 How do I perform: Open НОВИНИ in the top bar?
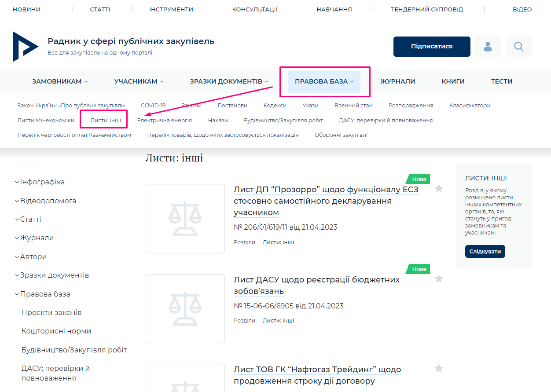[x=26, y=9]
